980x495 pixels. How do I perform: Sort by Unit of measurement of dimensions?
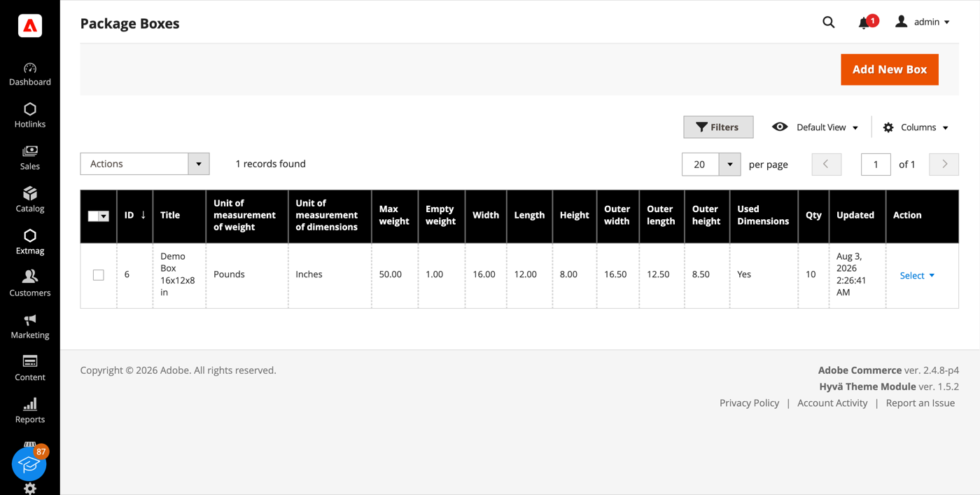click(330, 216)
